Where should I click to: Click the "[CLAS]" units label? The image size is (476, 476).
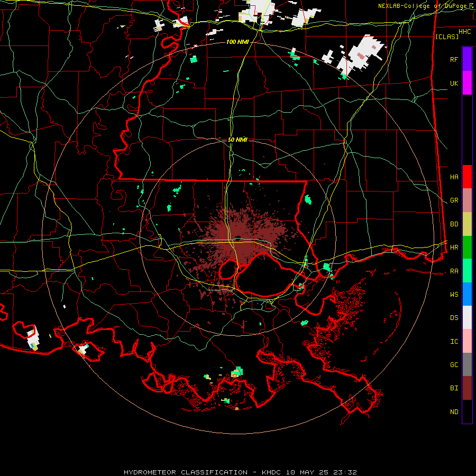click(x=447, y=36)
